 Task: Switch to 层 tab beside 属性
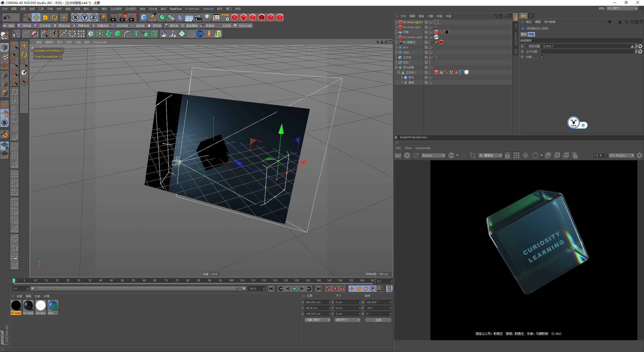tap(531, 16)
